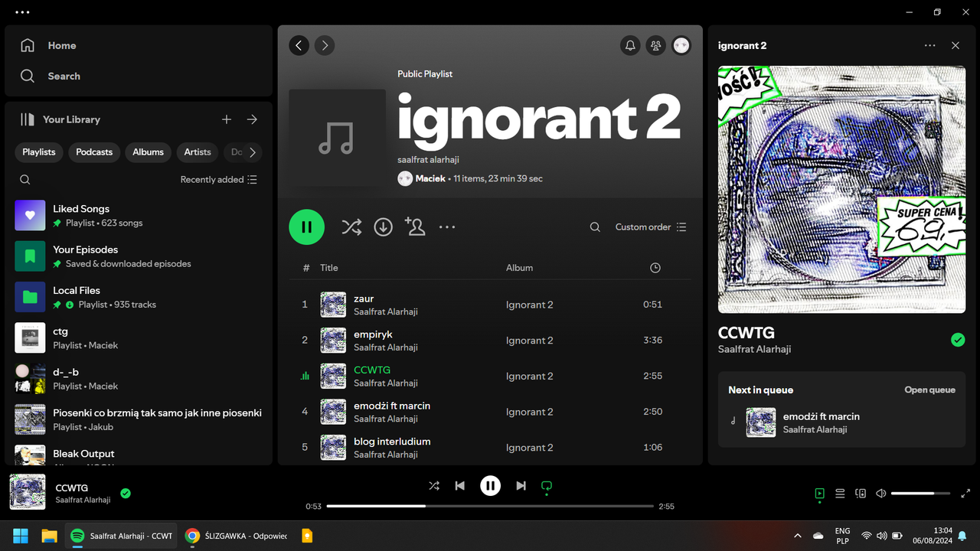Screen dimensions: 980x551
Task: Create a new playlist or folder with plus
Action: [227, 119]
